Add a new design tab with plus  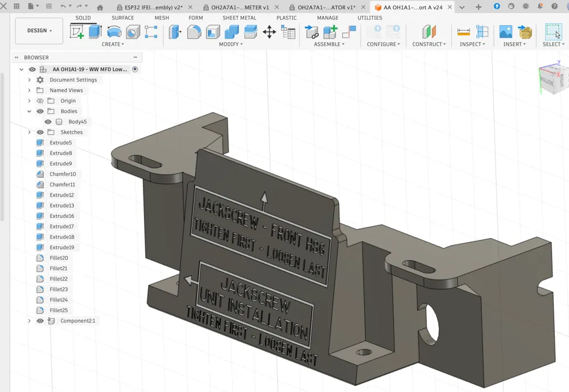(x=479, y=7)
